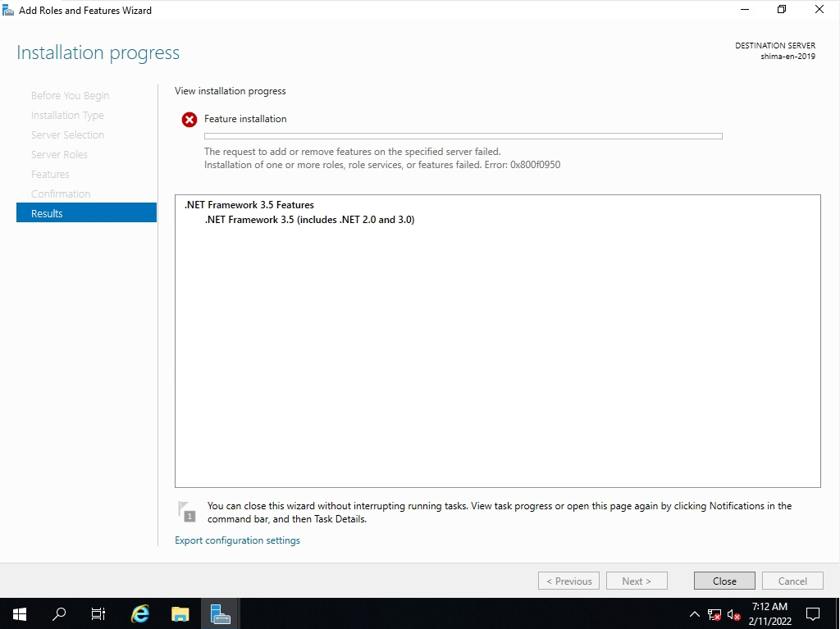Click the red error icon beside Feature installation
840x629 pixels.
[x=189, y=120]
